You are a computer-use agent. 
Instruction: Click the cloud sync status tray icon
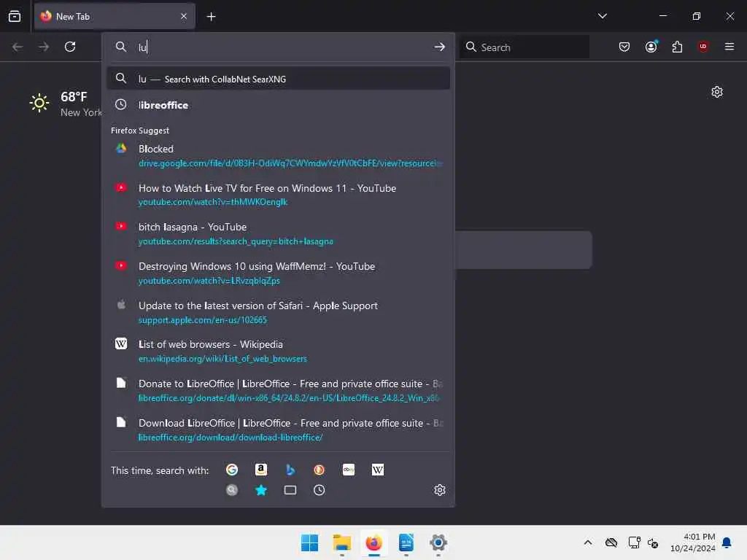(x=611, y=542)
